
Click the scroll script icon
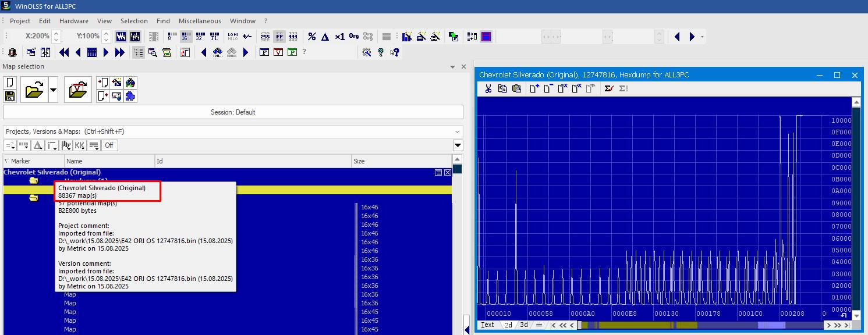pyautogui.click(x=166, y=52)
